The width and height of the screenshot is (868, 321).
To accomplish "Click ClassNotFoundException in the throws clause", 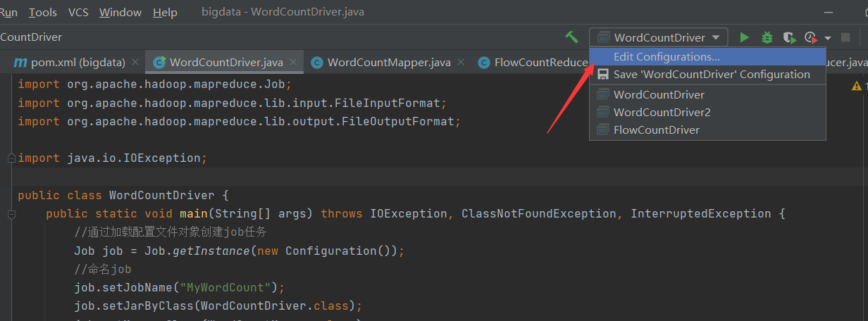I will point(539,214).
